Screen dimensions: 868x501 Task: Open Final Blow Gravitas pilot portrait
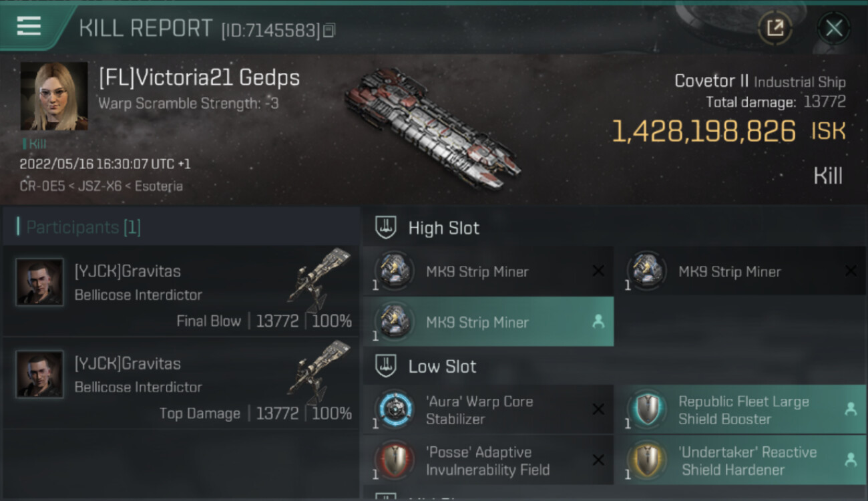pyautogui.click(x=40, y=283)
